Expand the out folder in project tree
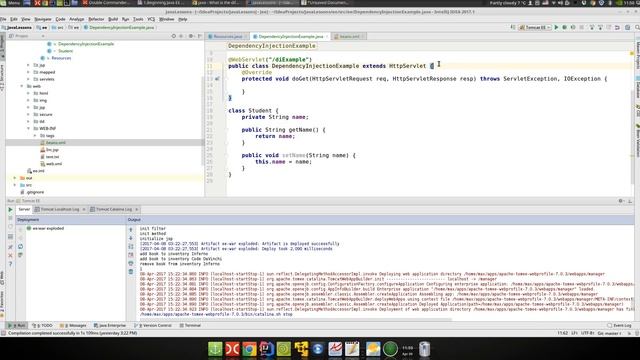This screenshot has height=360, width=640. point(15,178)
